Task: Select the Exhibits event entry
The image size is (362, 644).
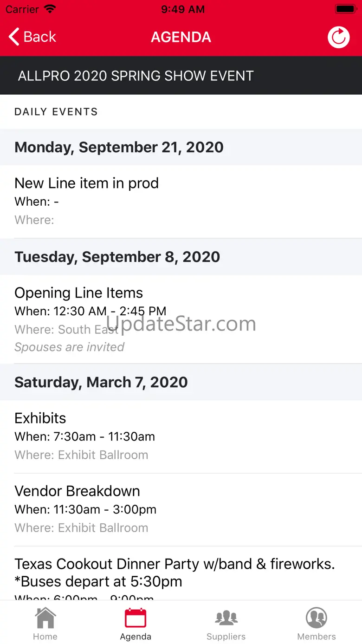Action: (40, 418)
